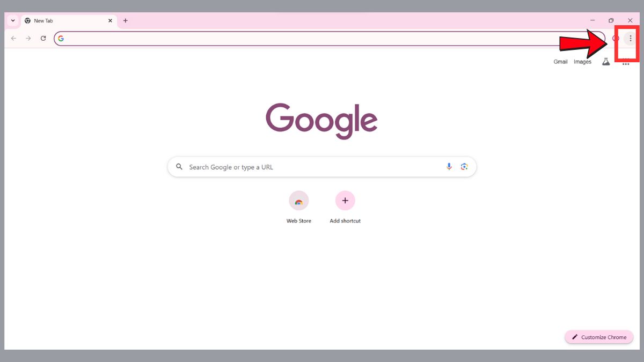This screenshot has width=644, height=362.
Task: Click the Google G icon in the address bar
Action: (x=61, y=38)
